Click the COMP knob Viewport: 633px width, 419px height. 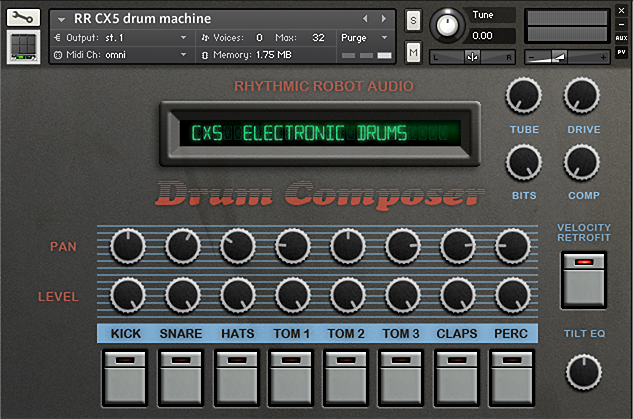tap(582, 162)
